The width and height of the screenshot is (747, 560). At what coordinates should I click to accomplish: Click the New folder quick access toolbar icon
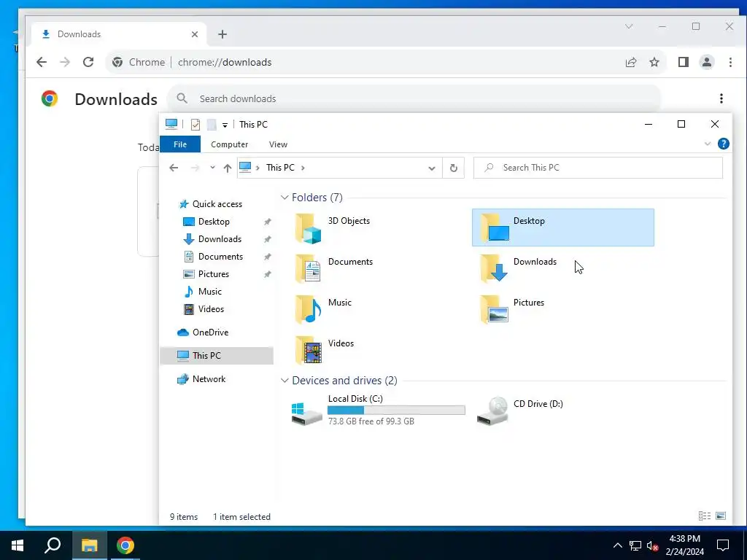click(212, 125)
